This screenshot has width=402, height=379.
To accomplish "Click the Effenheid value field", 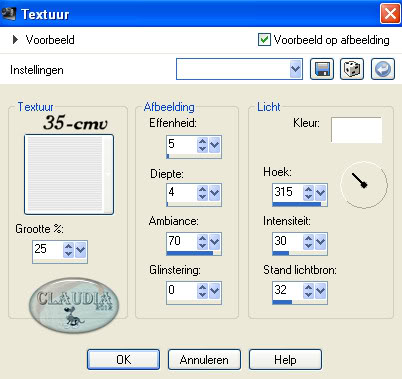I will (x=182, y=144).
